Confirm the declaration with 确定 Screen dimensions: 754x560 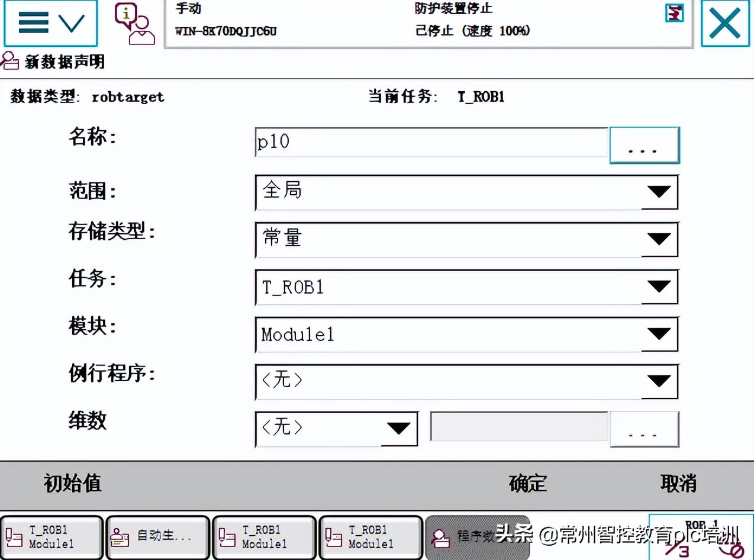tap(527, 484)
